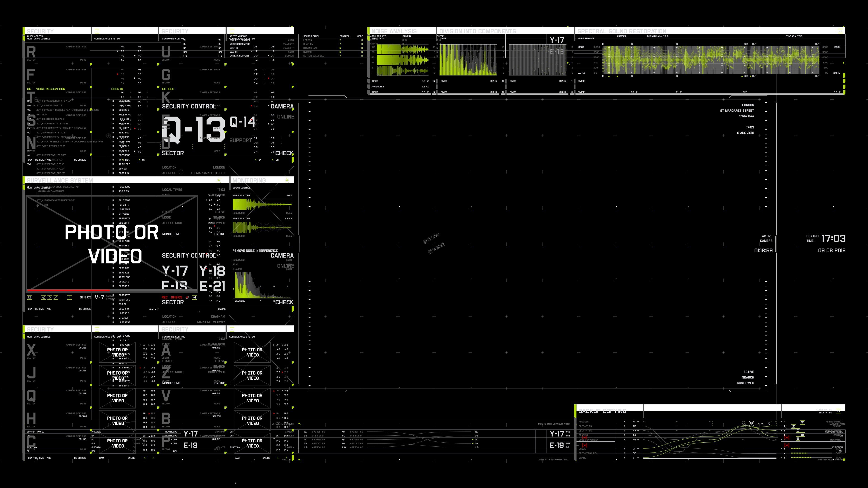Expand MORE under sector X
This screenshot has height=488, width=868.
tap(83, 358)
